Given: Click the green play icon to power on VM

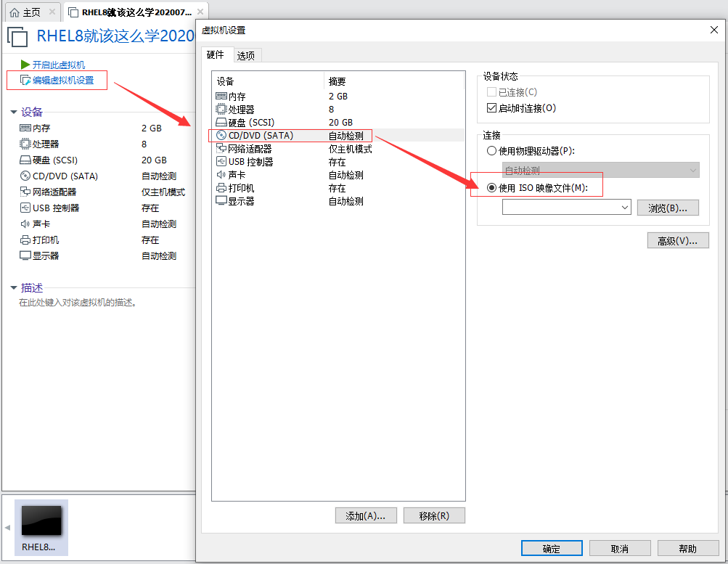Looking at the screenshot, I should (25, 65).
